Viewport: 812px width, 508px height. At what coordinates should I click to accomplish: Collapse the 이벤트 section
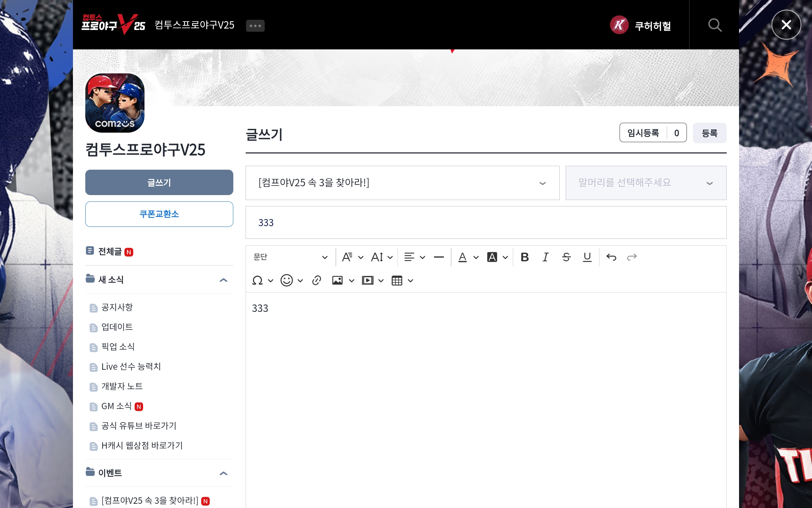[223, 473]
